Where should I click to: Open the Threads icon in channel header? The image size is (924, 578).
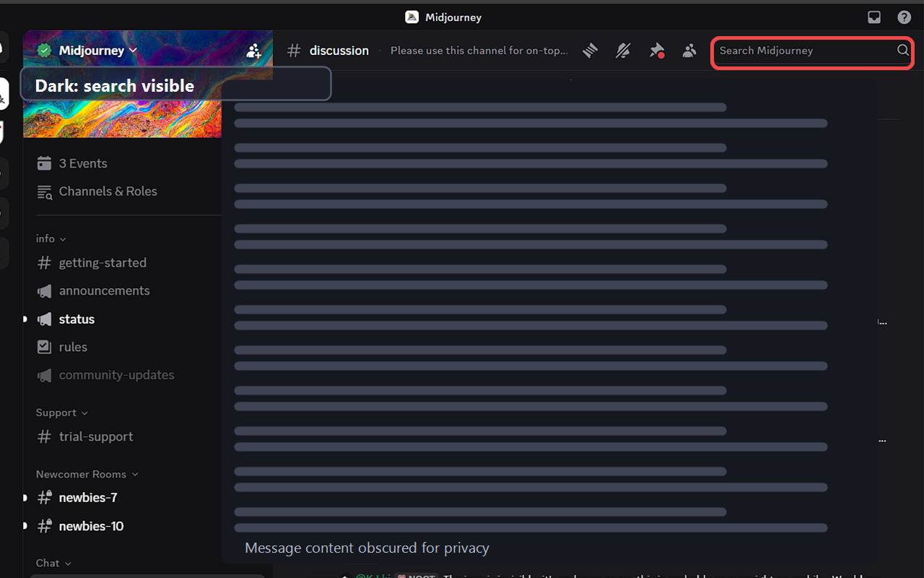(x=590, y=51)
